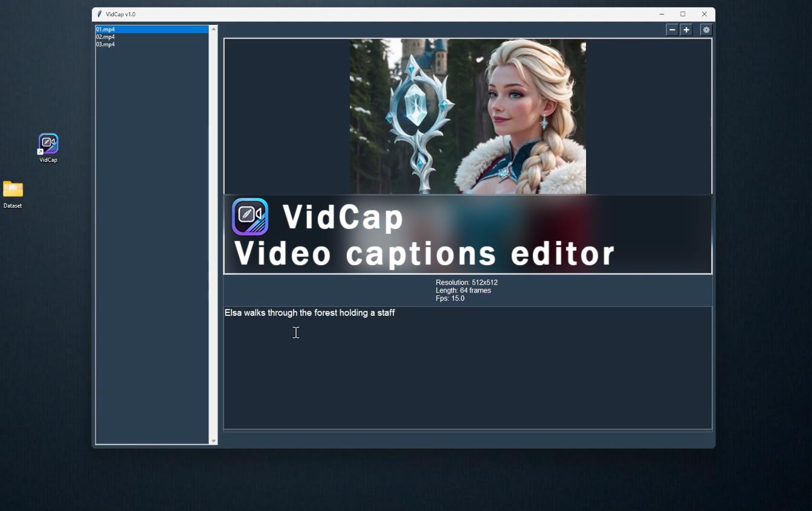Select 02.mp4 in the file list
Image resolution: width=812 pixels, height=511 pixels.
152,37
